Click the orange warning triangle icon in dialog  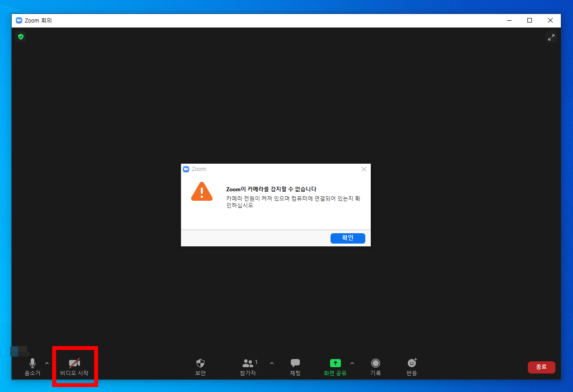[x=202, y=191]
